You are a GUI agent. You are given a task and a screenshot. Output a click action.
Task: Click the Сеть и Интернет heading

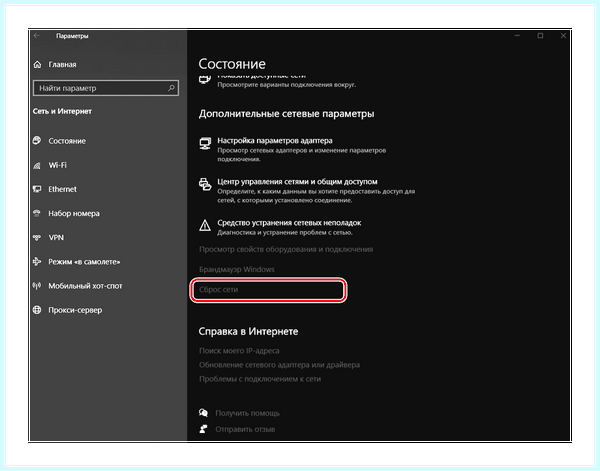[62, 111]
